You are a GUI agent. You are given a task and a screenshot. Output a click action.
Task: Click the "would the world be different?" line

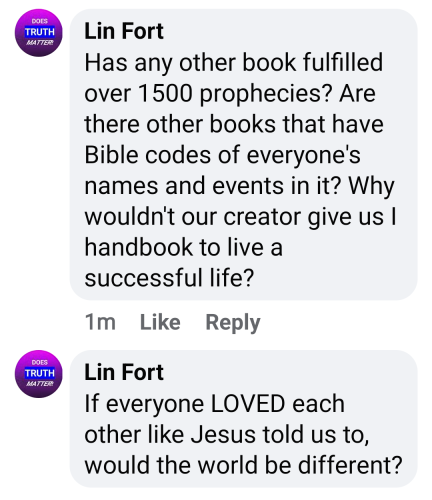coord(243,465)
